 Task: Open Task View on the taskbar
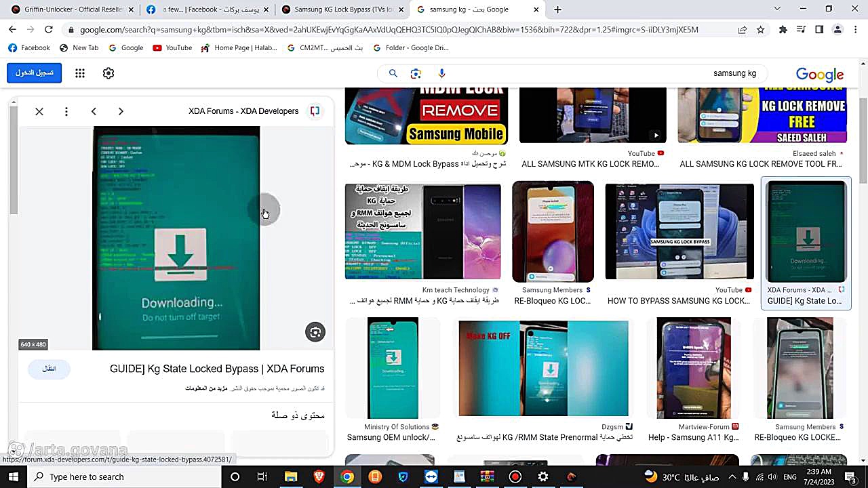(x=262, y=476)
